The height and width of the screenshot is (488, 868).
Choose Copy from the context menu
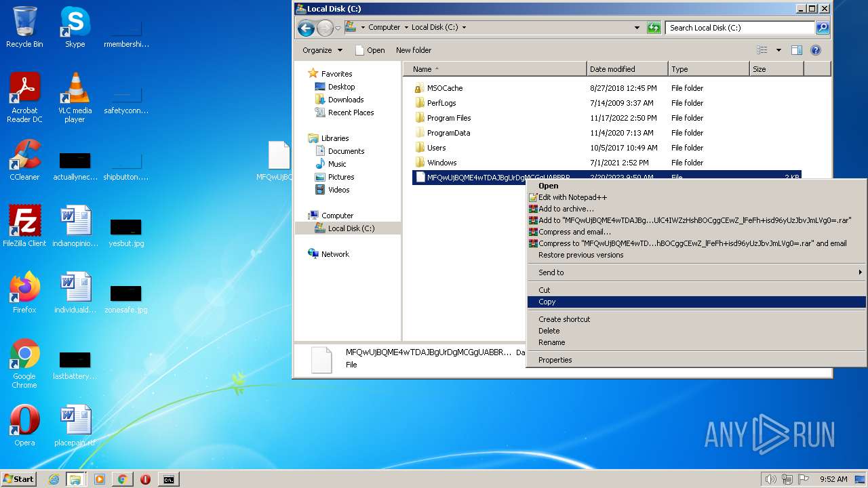pyautogui.click(x=696, y=302)
